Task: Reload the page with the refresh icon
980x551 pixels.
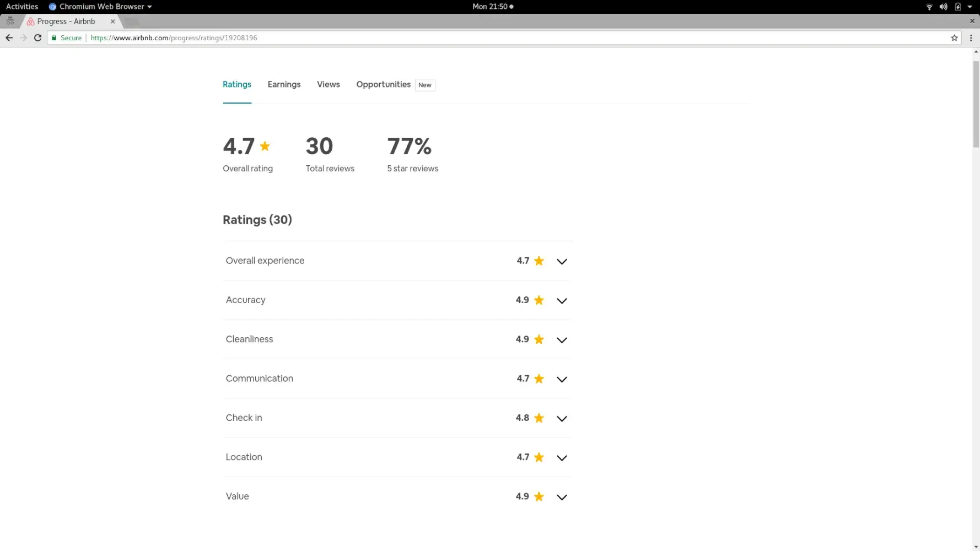Action: pos(37,38)
